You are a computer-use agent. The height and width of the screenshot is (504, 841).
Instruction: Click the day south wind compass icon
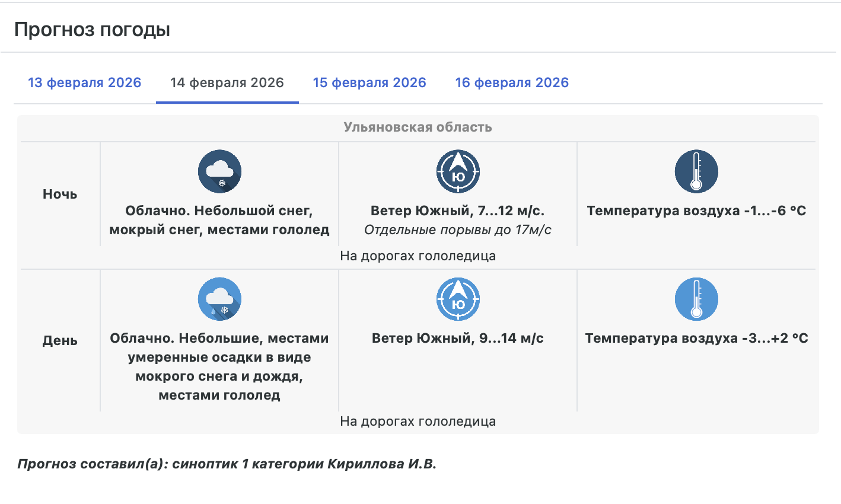coord(458,299)
